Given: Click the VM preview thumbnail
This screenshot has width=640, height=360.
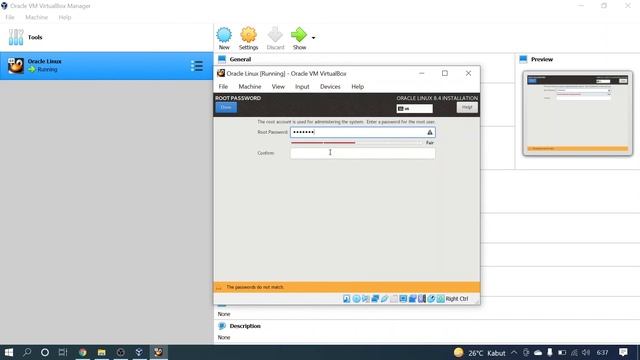Looking at the screenshot, I should pyautogui.click(x=578, y=113).
